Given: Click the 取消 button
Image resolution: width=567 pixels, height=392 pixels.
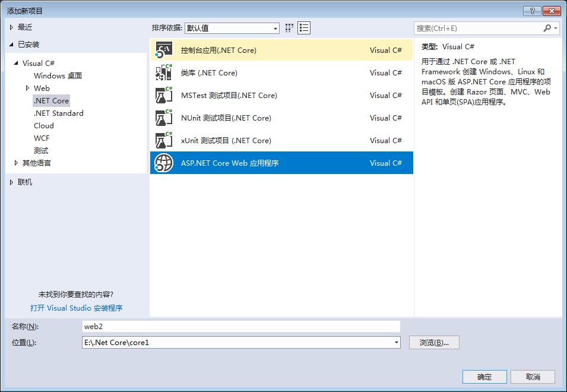Looking at the screenshot, I should pyautogui.click(x=533, y=377).
